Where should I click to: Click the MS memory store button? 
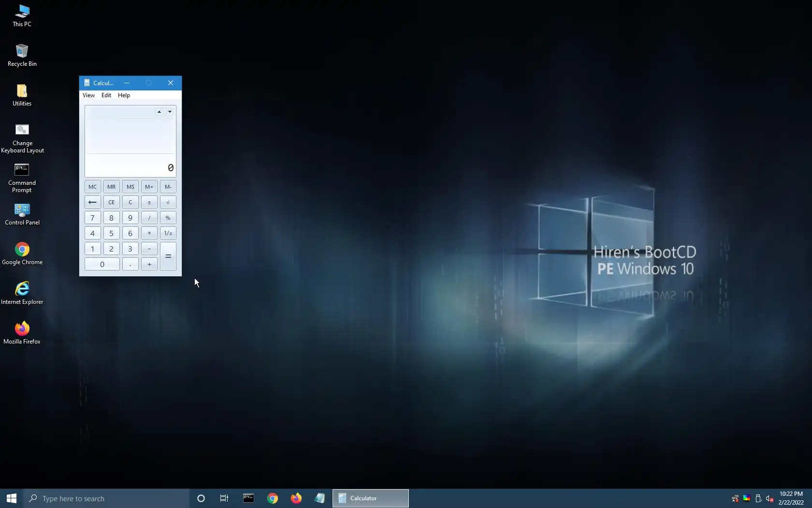(130, 187)
